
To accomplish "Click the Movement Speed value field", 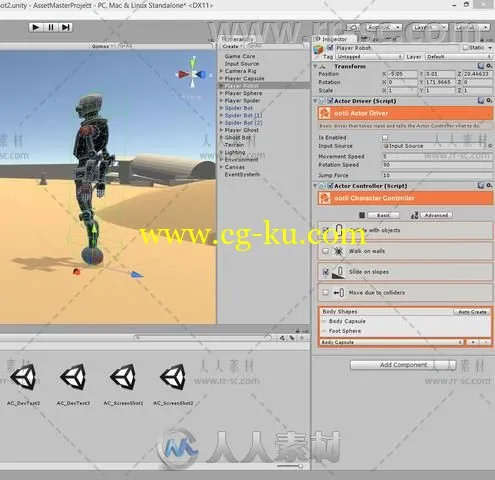I will tap(437, 156).
